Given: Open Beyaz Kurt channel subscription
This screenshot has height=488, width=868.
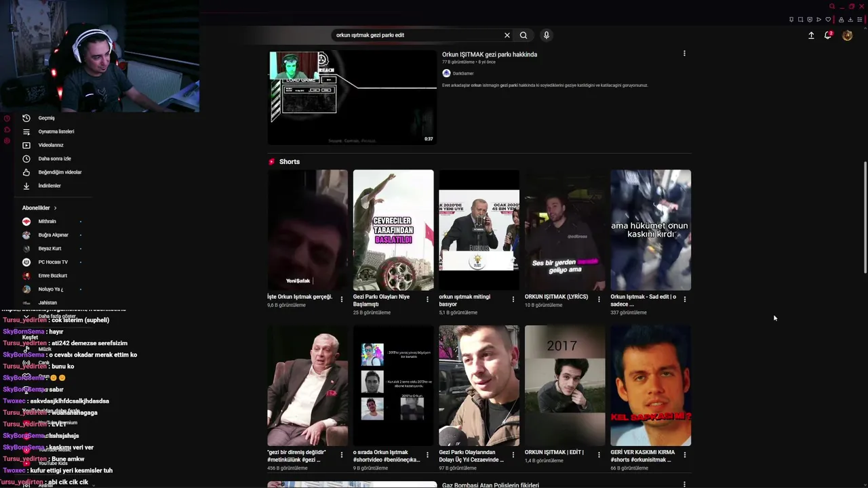Looking at the screenshot, I should [x=50, y=249].
